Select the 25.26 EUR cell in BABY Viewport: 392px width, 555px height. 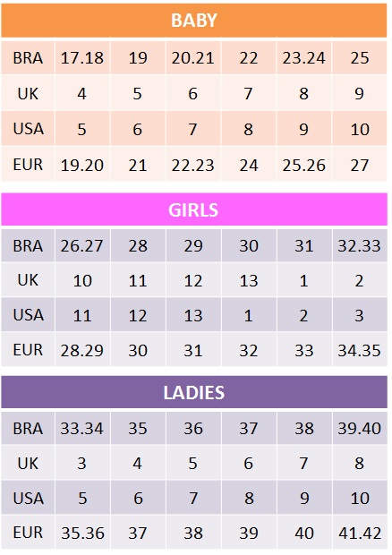click(x=304, y=165)
